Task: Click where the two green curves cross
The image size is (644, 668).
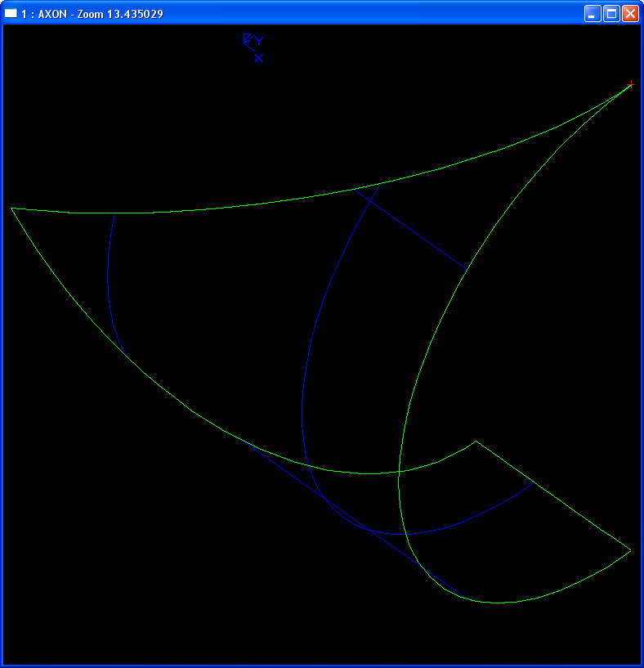Action: coord(399,470)
